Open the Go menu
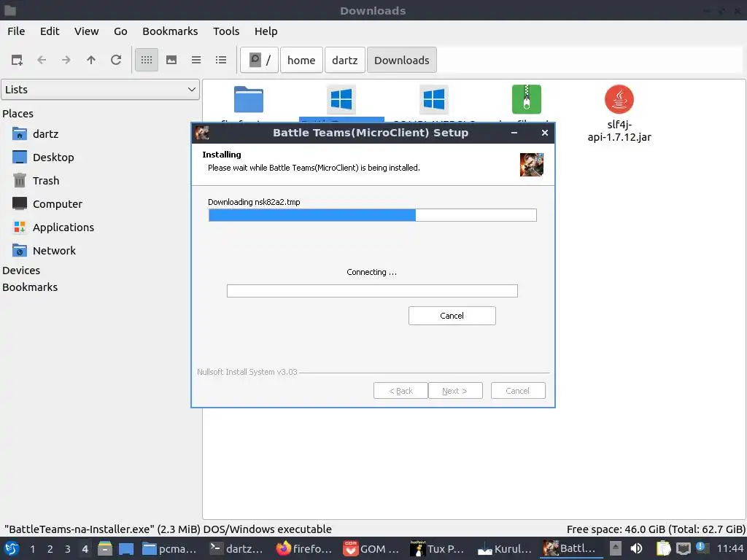 (x=120, y=31)
